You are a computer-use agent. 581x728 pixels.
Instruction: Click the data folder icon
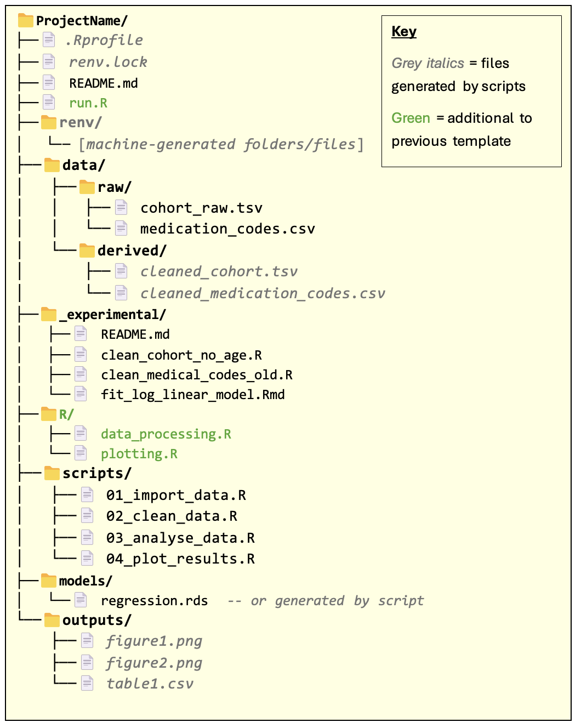point(52,165)
